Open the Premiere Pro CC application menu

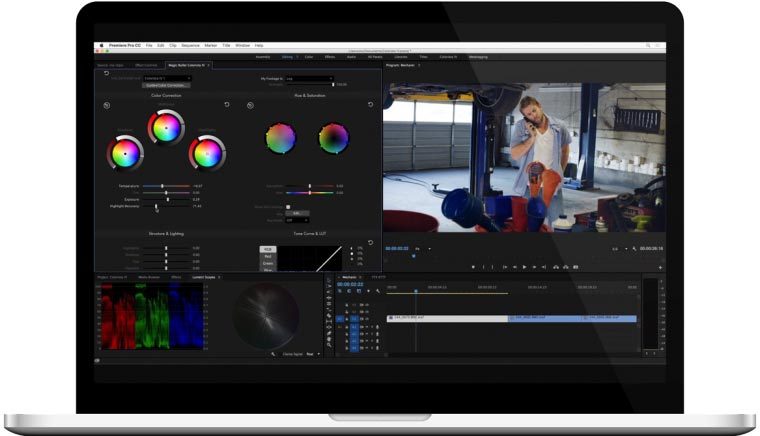[x=125, y=46]
